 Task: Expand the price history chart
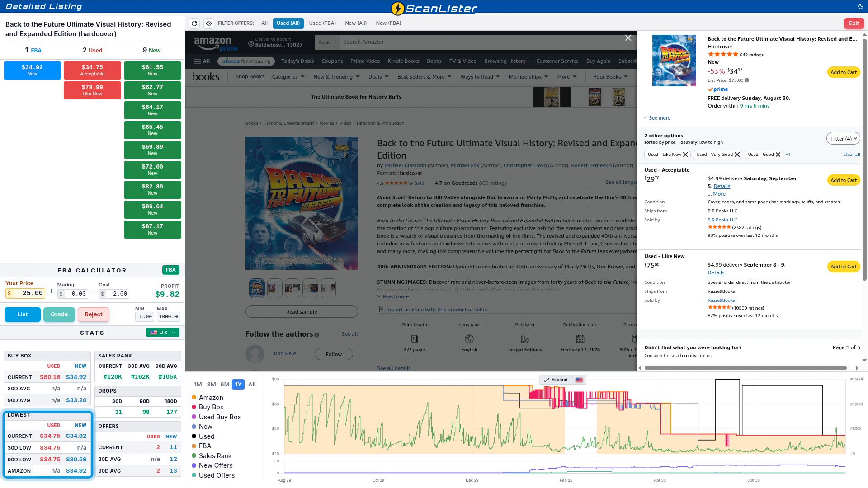[x=556, y=380]
